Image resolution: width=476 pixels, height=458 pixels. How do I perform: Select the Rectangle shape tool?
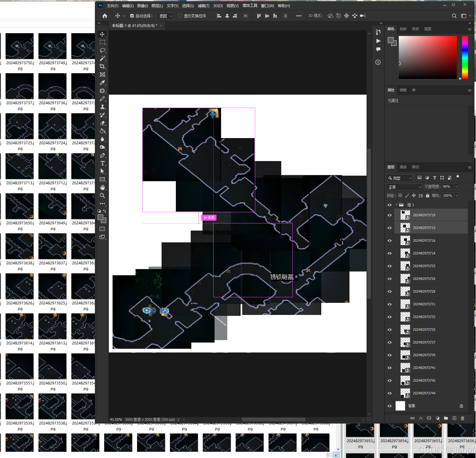pos(102,179)
